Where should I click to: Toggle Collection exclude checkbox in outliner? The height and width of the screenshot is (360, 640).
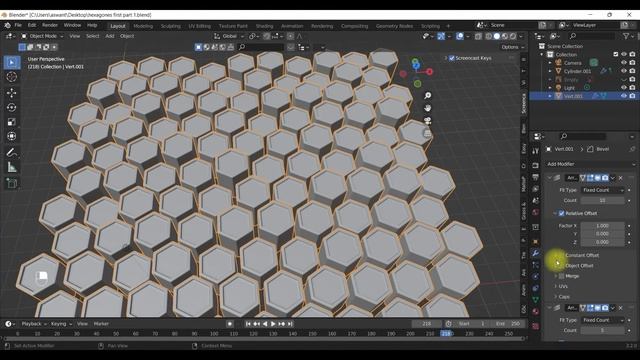pyautogui.click(x=616, y=54)
